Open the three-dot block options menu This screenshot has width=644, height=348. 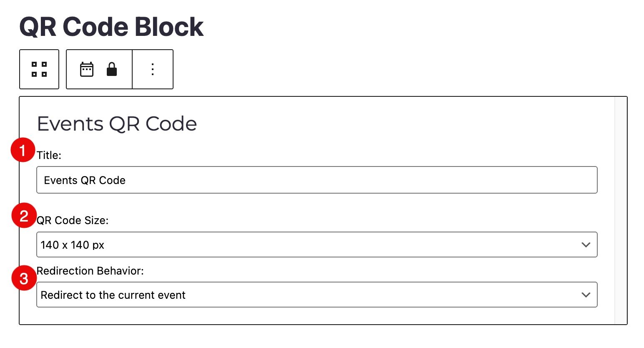(x=153, y=69)
